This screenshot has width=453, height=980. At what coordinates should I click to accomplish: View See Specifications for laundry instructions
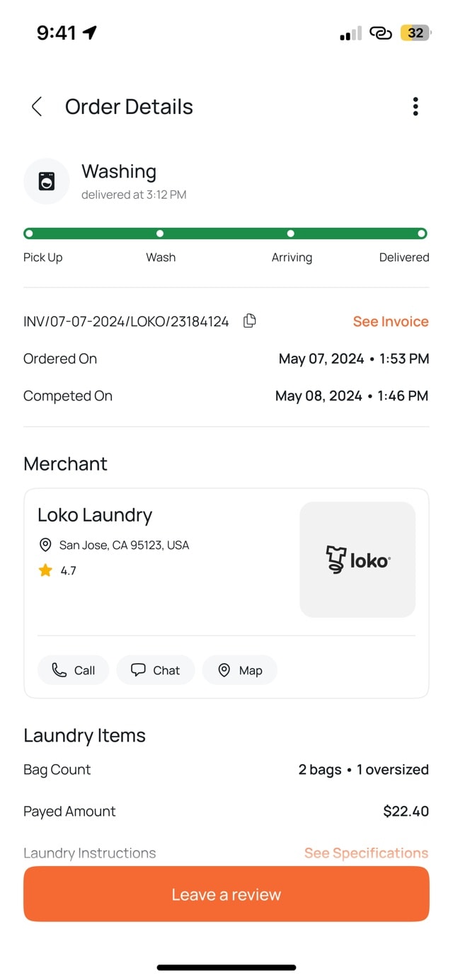click(366, 853)
